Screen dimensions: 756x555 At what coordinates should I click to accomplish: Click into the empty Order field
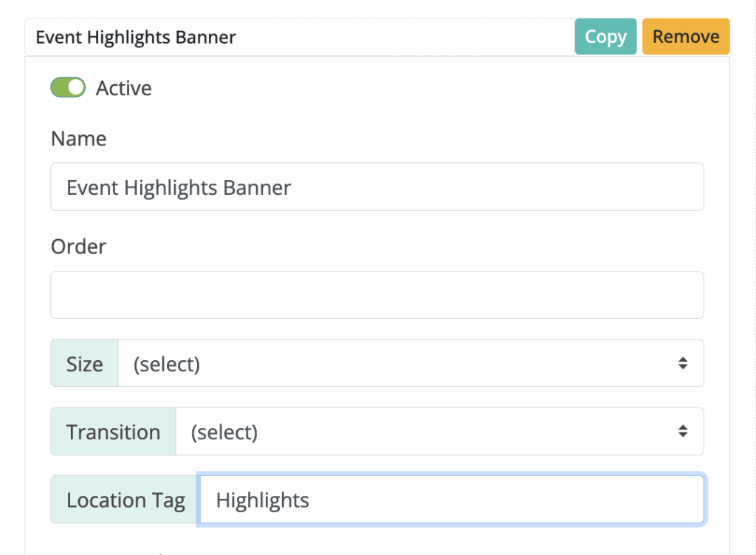click(377, 295)
